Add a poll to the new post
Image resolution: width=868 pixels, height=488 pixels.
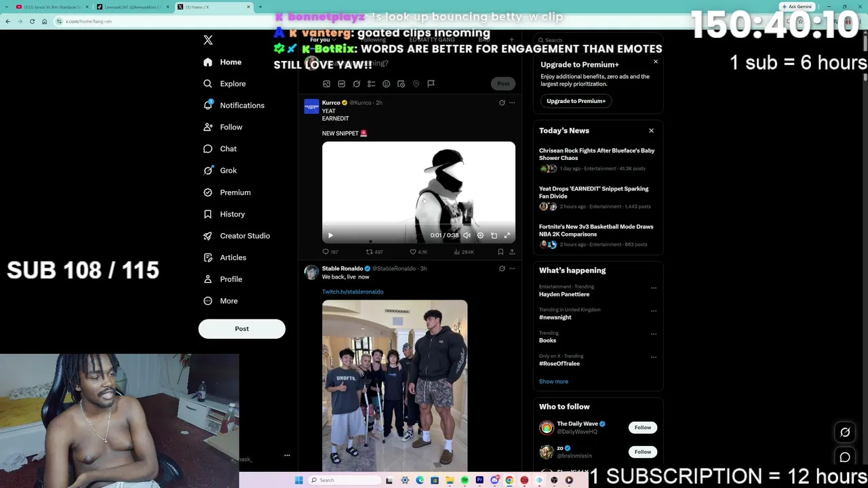point(371,84)
